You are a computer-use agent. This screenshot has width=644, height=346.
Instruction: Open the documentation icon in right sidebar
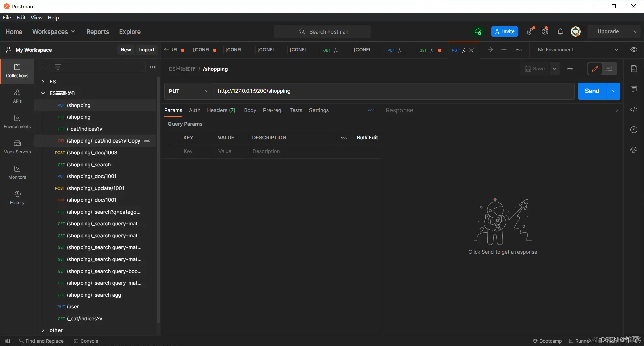(x=634, y=69)
